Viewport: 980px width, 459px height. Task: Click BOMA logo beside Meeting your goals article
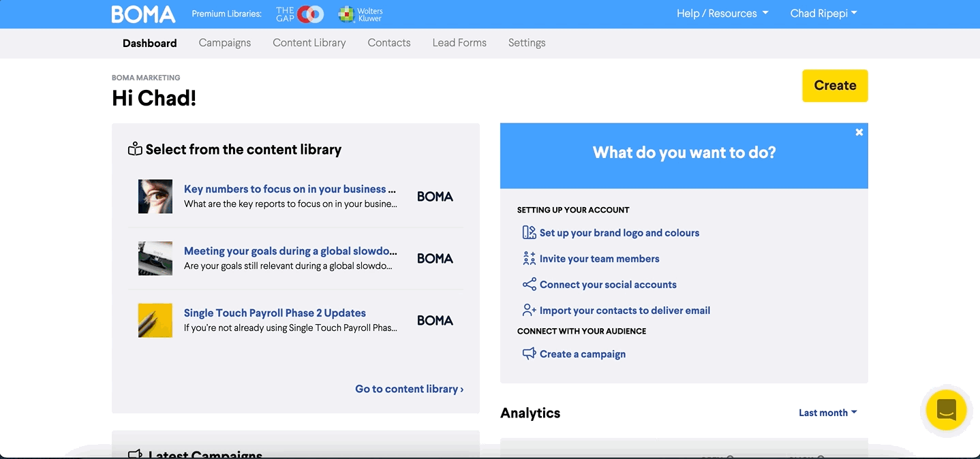point(435,258)
